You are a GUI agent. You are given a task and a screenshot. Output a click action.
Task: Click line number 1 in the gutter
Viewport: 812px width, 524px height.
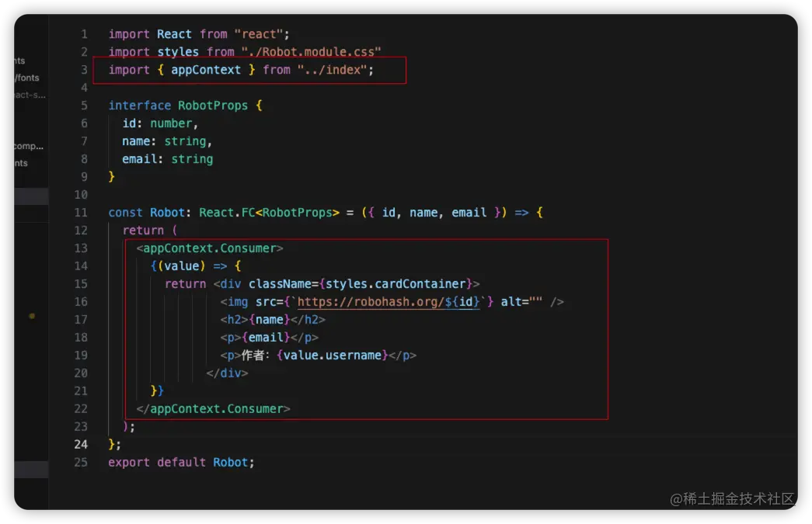coord(84,34)
